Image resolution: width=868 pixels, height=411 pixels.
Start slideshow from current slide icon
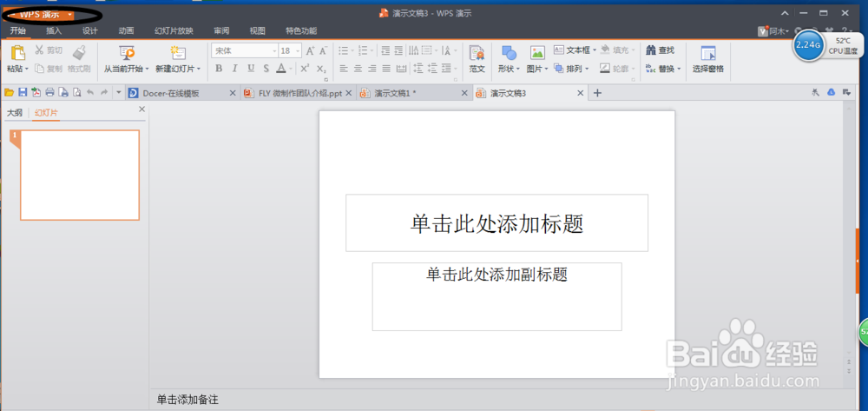(126, 53)
